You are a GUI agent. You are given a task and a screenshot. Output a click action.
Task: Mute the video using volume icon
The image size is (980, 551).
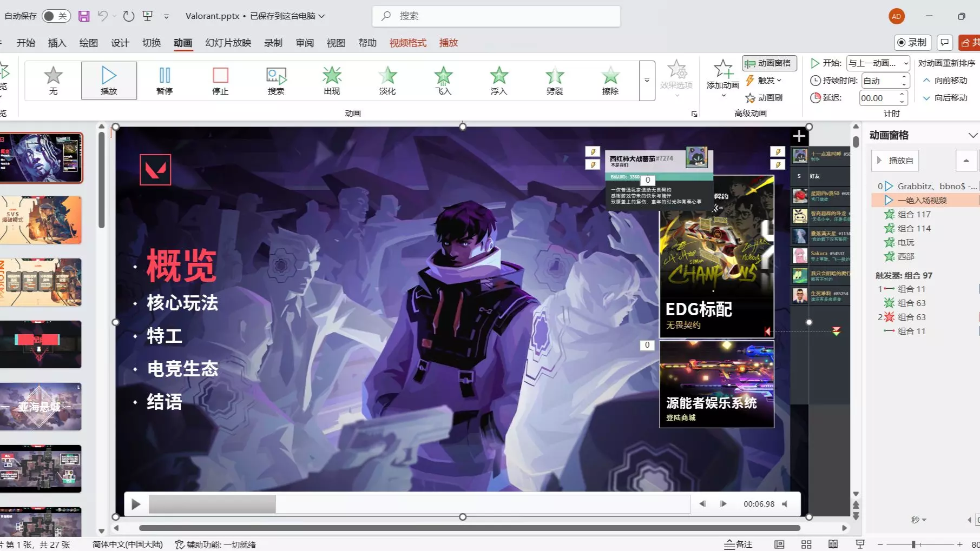point(785,504)
